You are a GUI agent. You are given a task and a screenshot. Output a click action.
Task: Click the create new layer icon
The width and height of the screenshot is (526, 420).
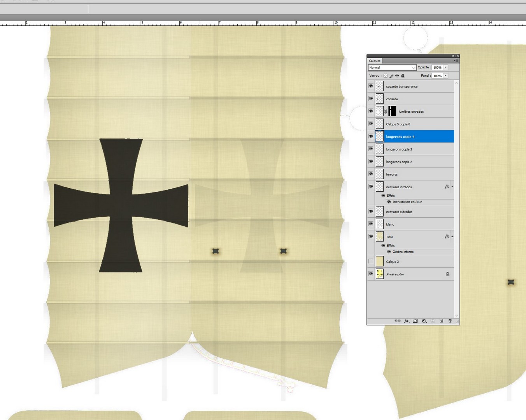(x=441, y=321)
